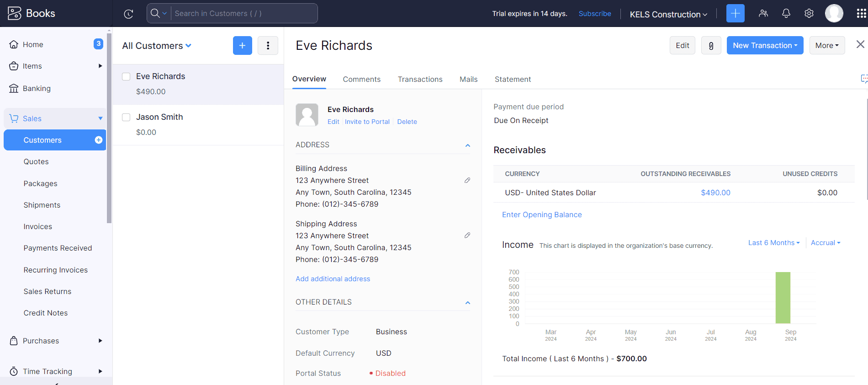Click the contact's Edit link
868x385 pixels.
pos(333,122)
